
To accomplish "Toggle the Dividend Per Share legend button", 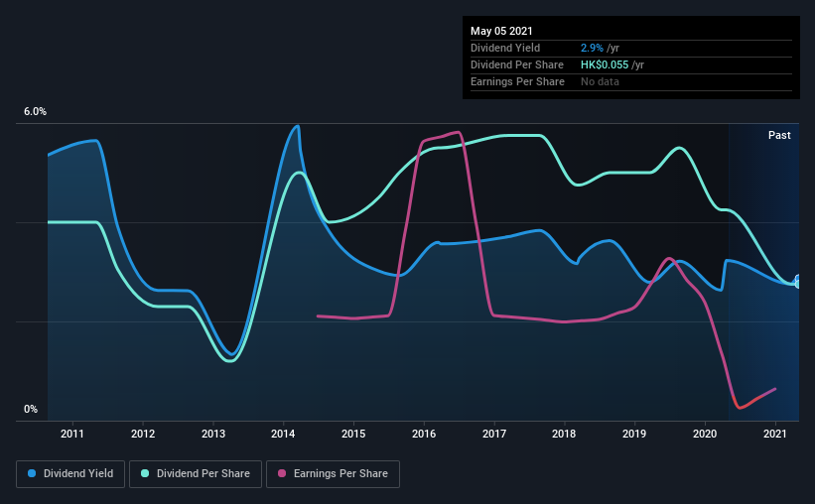I will click(196, 474).
